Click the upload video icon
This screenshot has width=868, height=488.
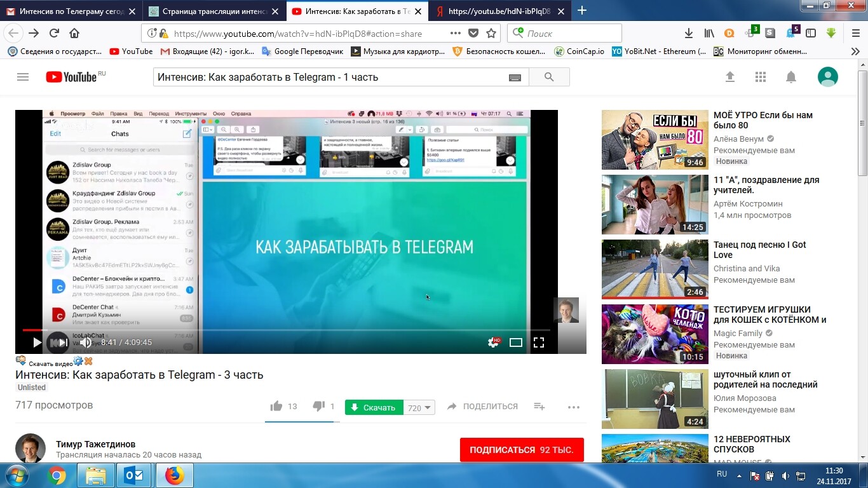pos(730,77)
